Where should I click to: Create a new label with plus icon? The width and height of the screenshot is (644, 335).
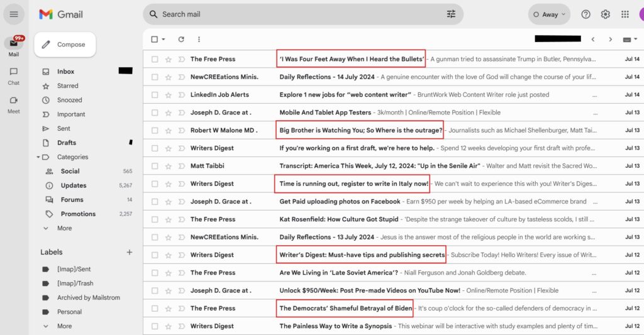[130, 252]
